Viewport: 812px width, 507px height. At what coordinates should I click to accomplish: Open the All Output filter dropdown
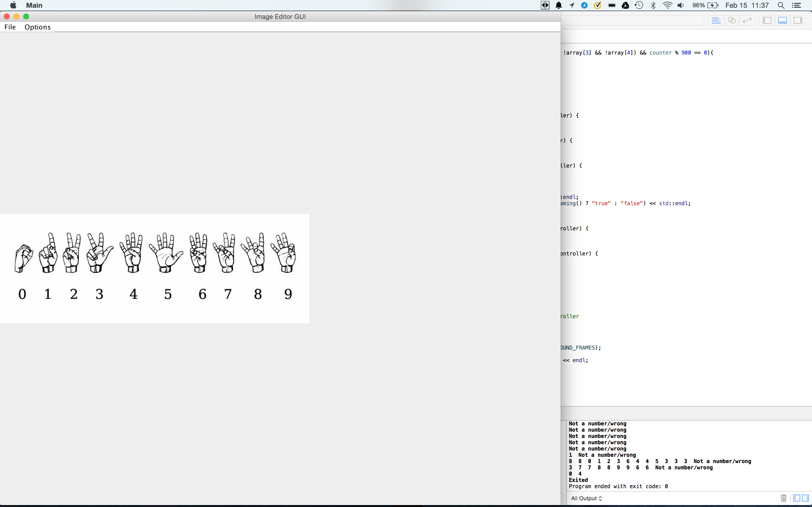(586, 498)
